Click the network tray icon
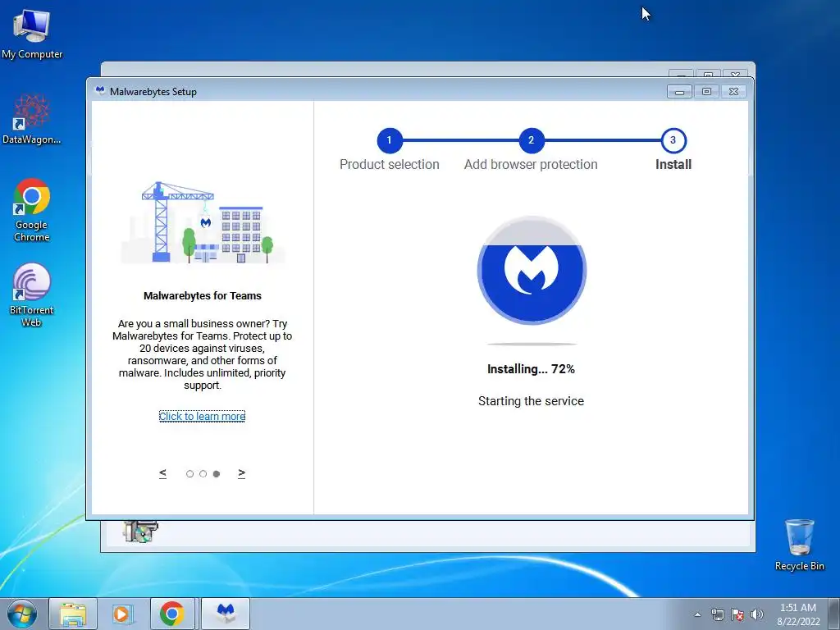The image size is (840, 630). [x=717, y=614]
